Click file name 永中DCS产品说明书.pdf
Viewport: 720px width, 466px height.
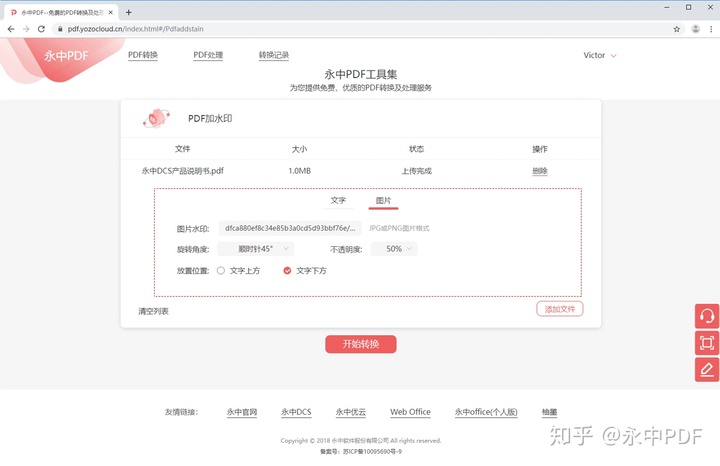point(183,171)
